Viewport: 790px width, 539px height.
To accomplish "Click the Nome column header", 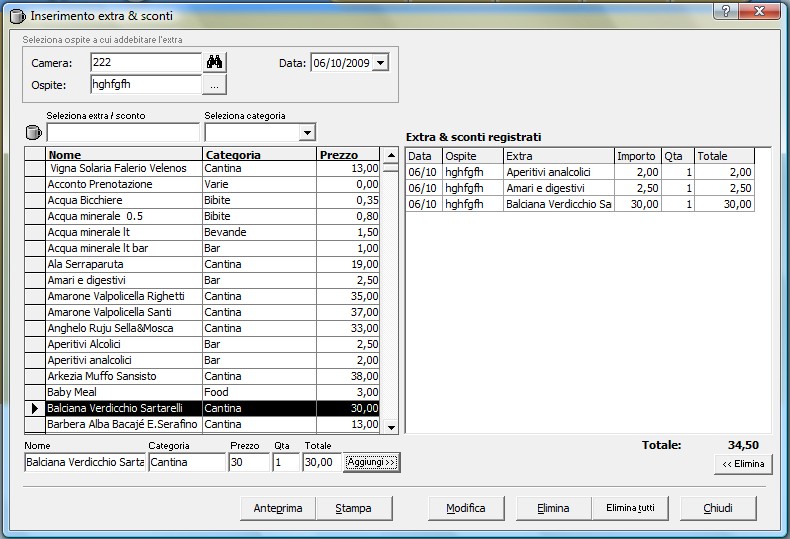I will 124,154.
